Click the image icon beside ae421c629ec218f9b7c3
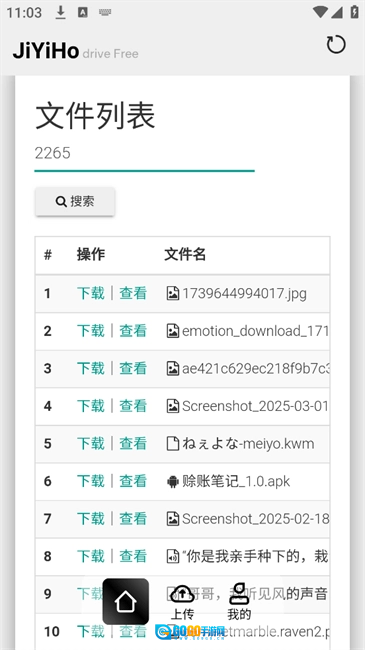365x650 pixels. coord(173,368)
